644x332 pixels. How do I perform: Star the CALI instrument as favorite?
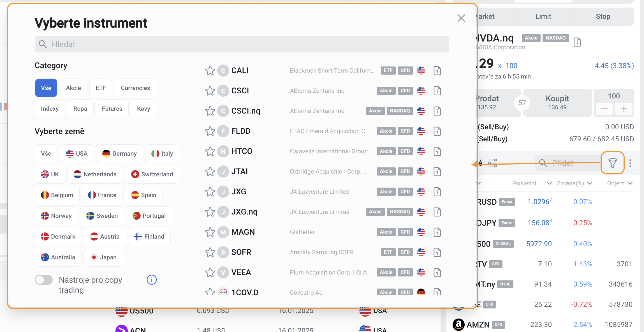pos(210,71)
